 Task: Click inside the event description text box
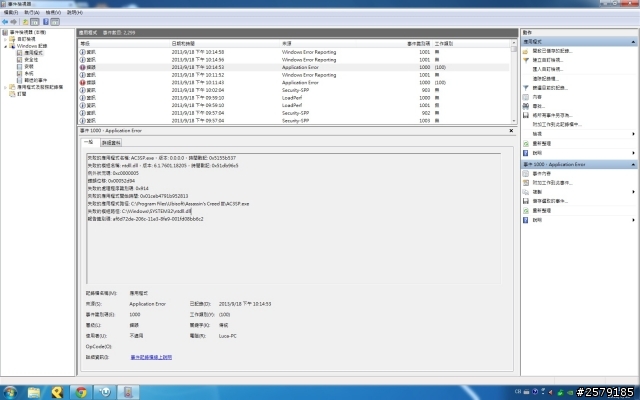coord(294,218)
